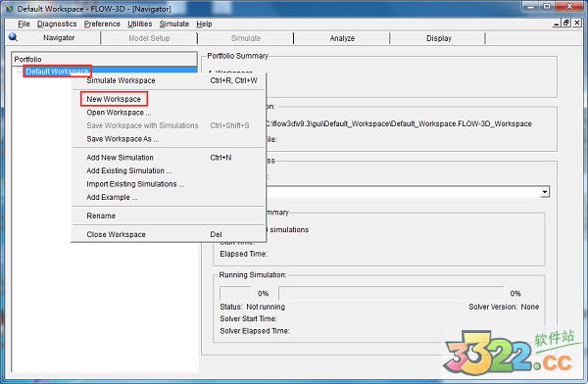Open the Utilities menu

(139, 24)
